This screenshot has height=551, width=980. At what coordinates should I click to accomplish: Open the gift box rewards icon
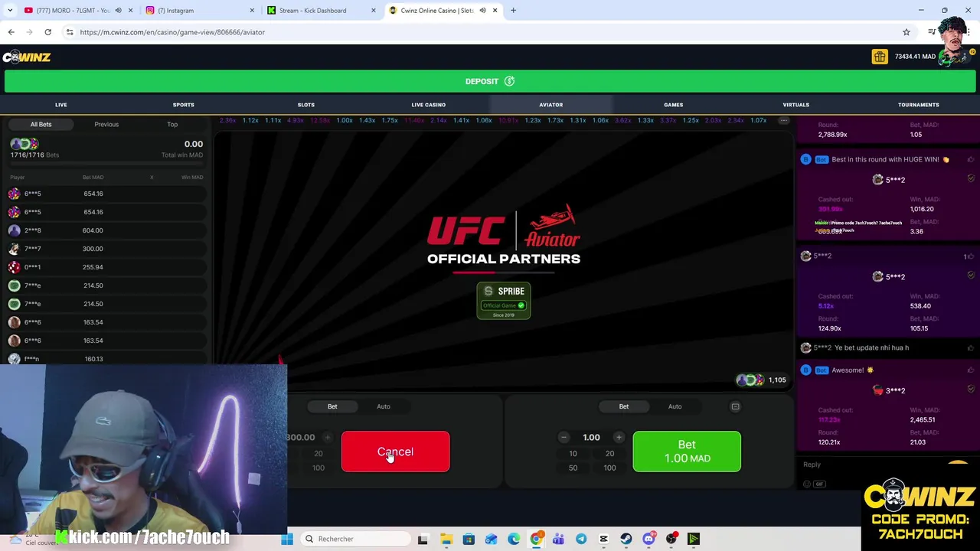tap(880, 57)
